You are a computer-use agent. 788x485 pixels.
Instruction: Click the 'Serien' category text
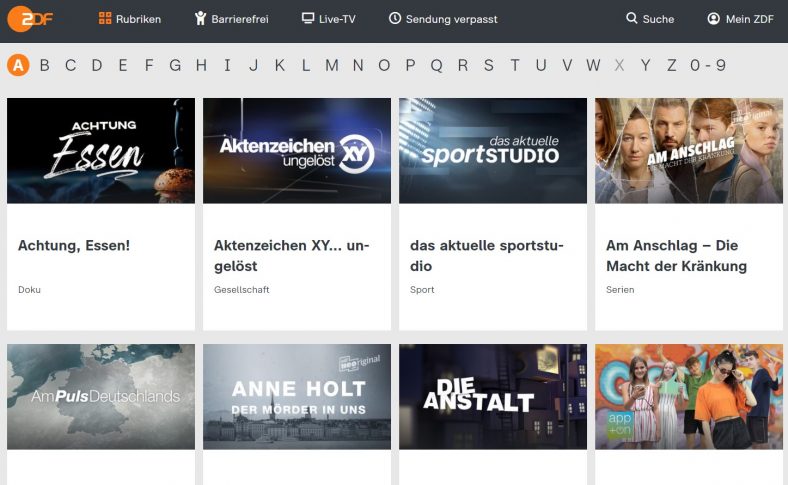click(x=620, y=289)
